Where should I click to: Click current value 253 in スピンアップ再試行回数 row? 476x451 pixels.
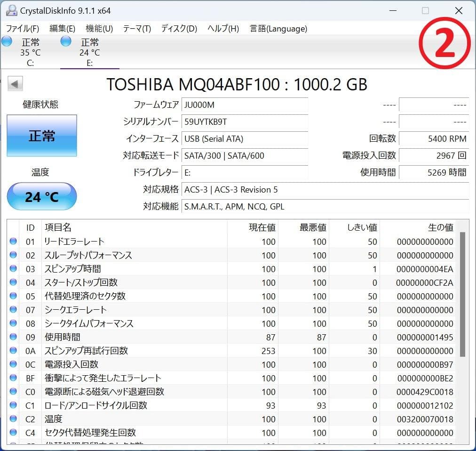[x=269, y=351]
